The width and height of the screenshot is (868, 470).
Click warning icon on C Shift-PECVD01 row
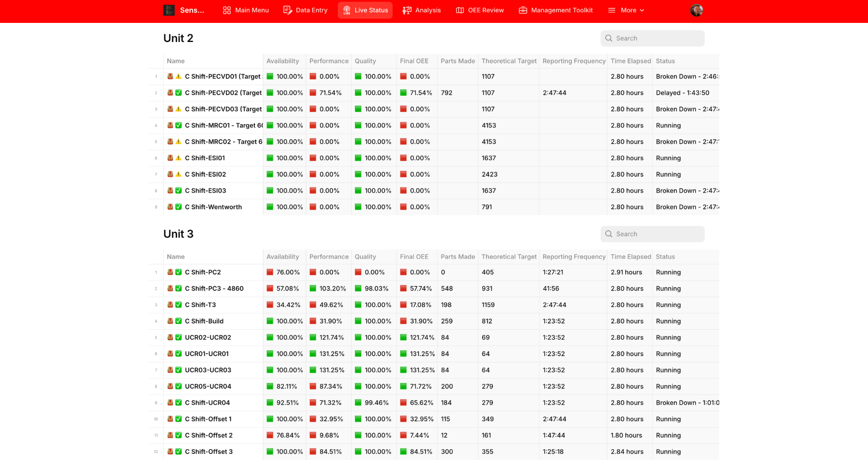point(178,76)
